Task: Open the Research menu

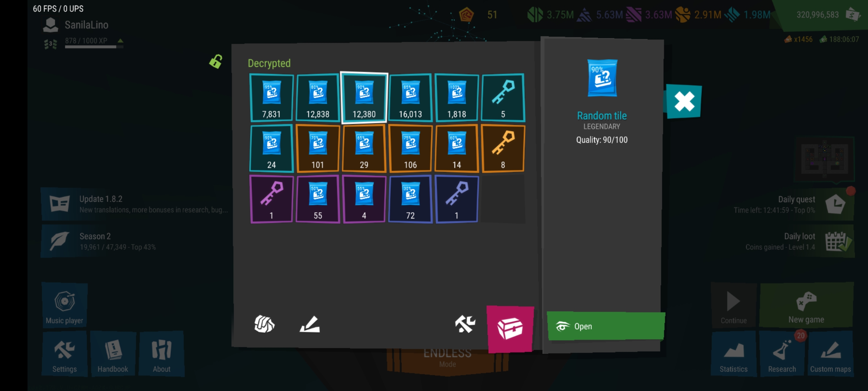Action: [x=782, y=354]
